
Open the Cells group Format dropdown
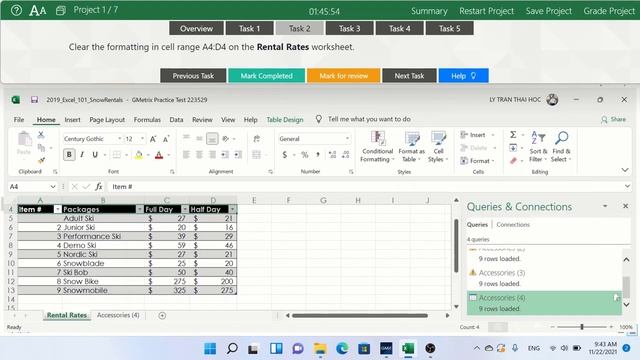click(478, 161)
